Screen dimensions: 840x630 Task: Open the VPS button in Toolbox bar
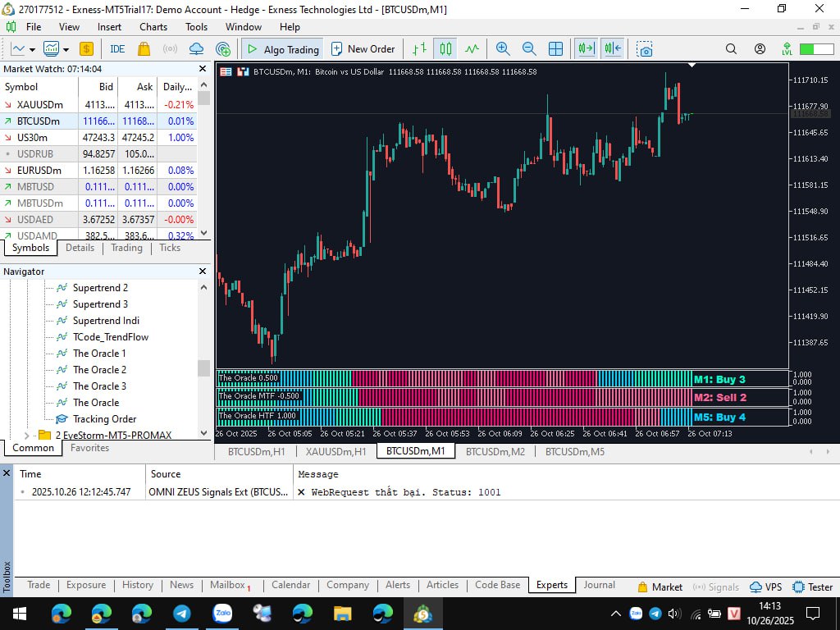[x=765, y=587]
